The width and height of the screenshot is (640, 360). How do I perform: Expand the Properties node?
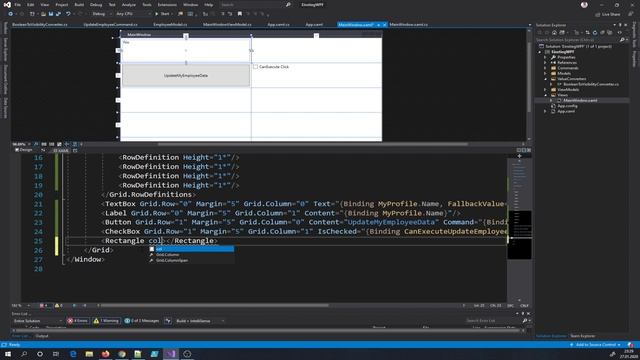click(545, 57)
